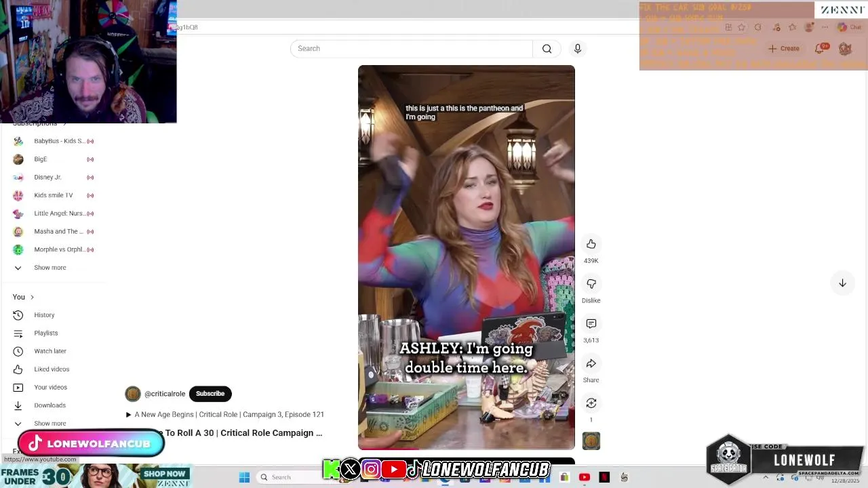
Task: Open the You section chevron
Action: click(32, 297)
